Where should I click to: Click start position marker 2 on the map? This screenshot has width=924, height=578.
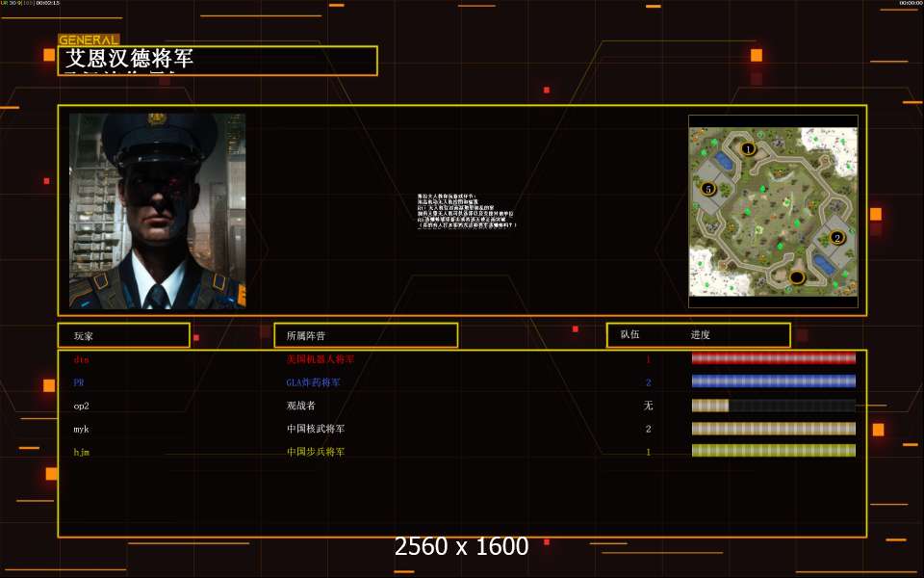click(836, 238)
